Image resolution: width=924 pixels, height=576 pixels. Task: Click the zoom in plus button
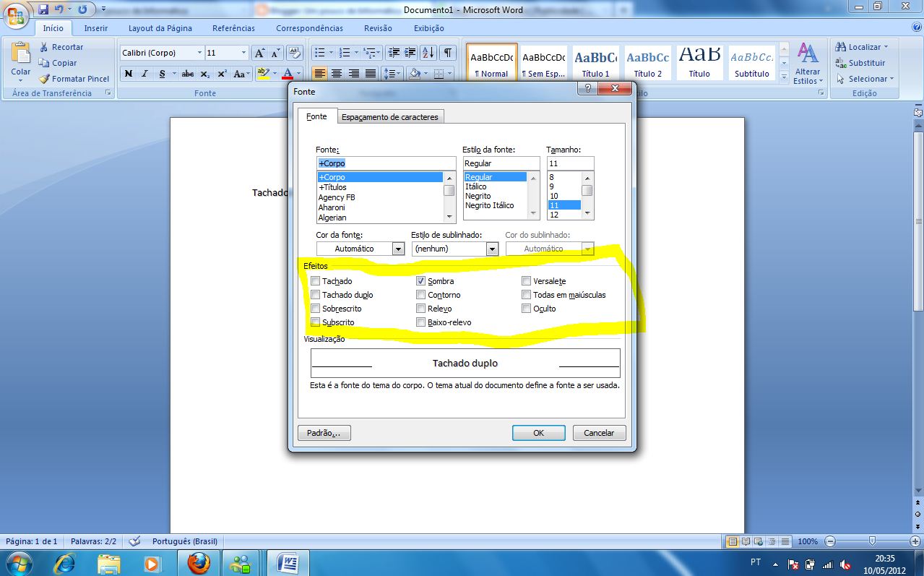(916, 541)
